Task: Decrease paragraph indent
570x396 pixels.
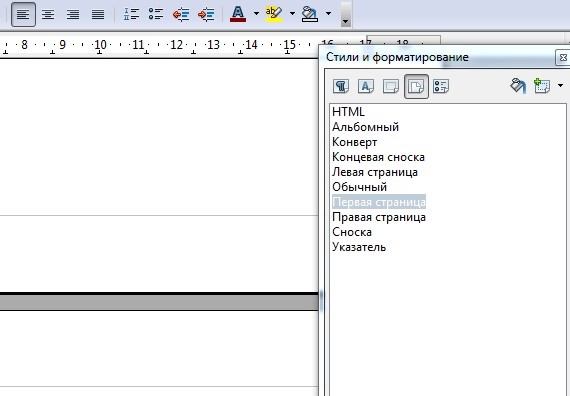Action: (181, 15)
